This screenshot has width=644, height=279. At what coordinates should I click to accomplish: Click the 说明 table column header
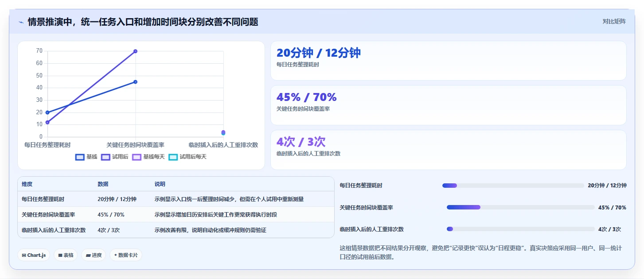(160, 184)
